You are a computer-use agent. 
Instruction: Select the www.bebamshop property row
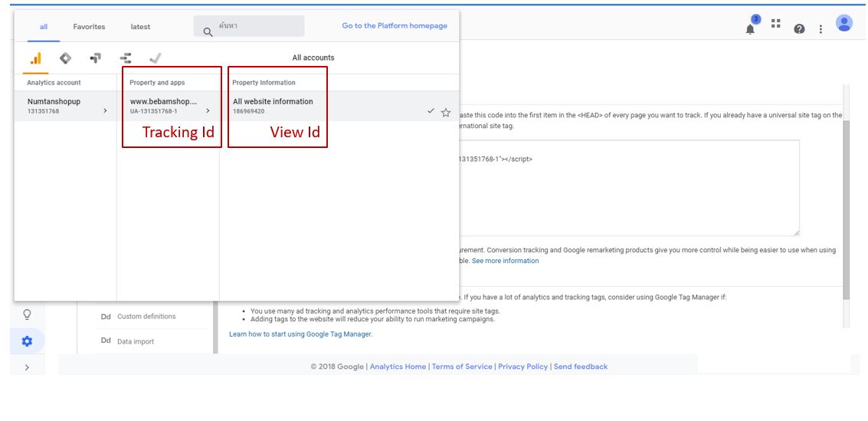click(x=169, y=107)
